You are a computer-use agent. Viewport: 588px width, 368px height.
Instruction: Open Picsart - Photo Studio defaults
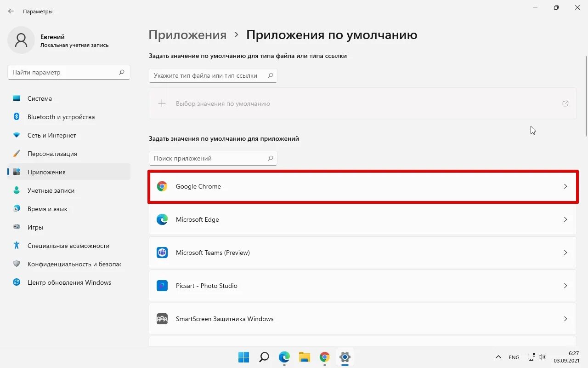[363, 286]
